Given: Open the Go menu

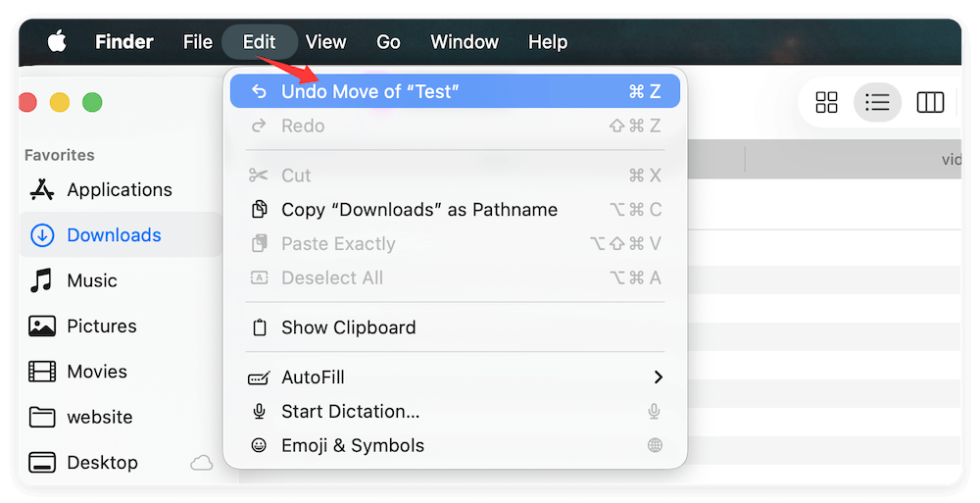Looking at the screenshot, I should [x=388, y=42].
